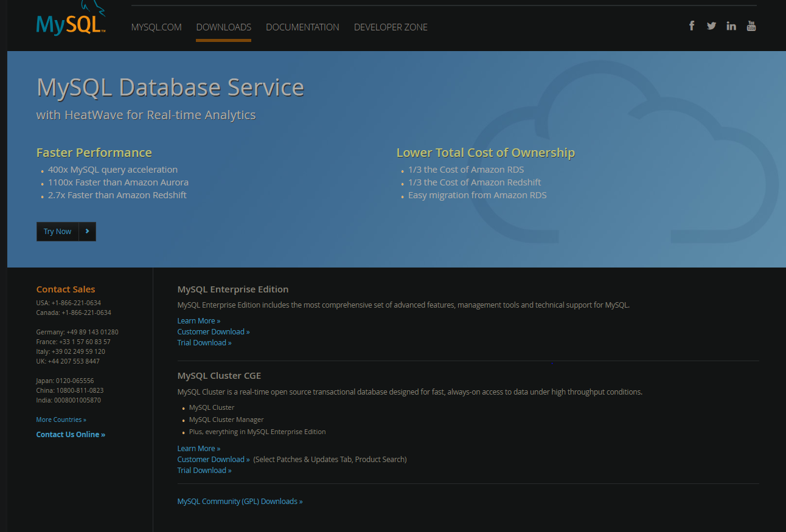The height and width of the screenshot is (532, 786).
Task: Open the MySQL Facebook page icon
Action: point(692,26)
